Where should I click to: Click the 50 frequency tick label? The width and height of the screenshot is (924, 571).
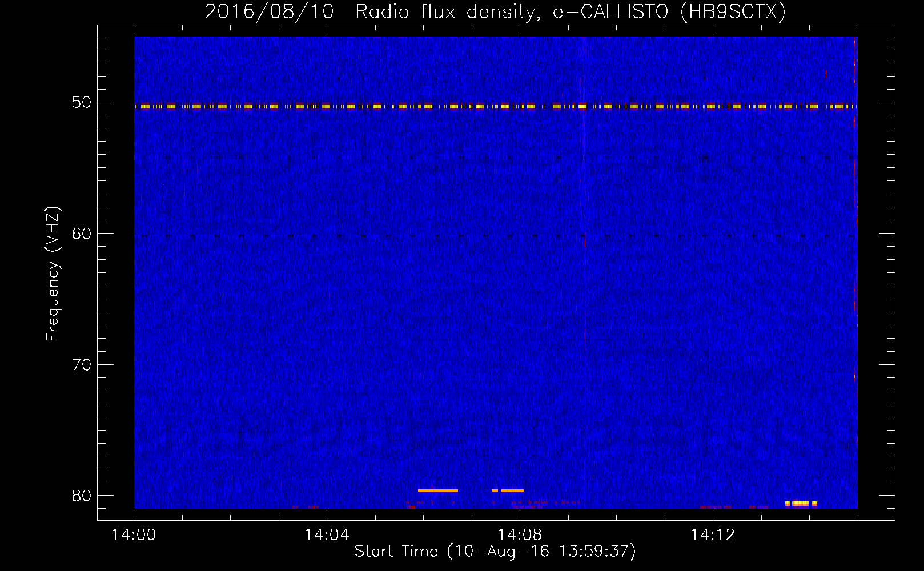pos(82,102)
